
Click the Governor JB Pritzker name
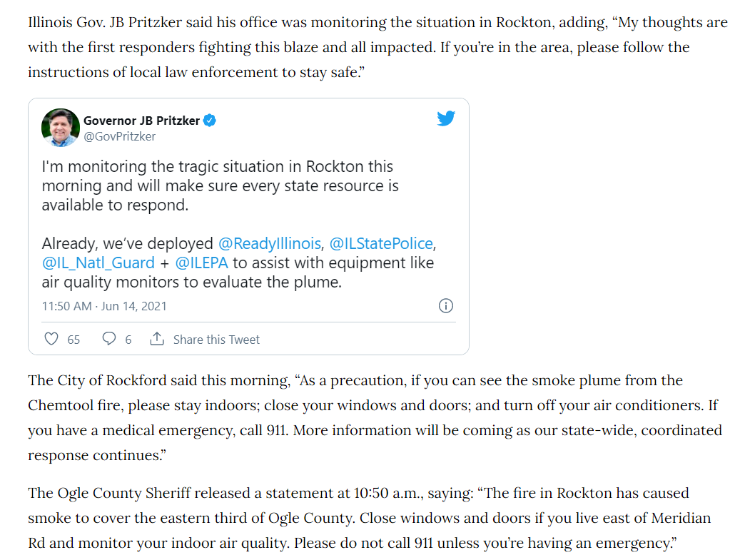(141, 121)
